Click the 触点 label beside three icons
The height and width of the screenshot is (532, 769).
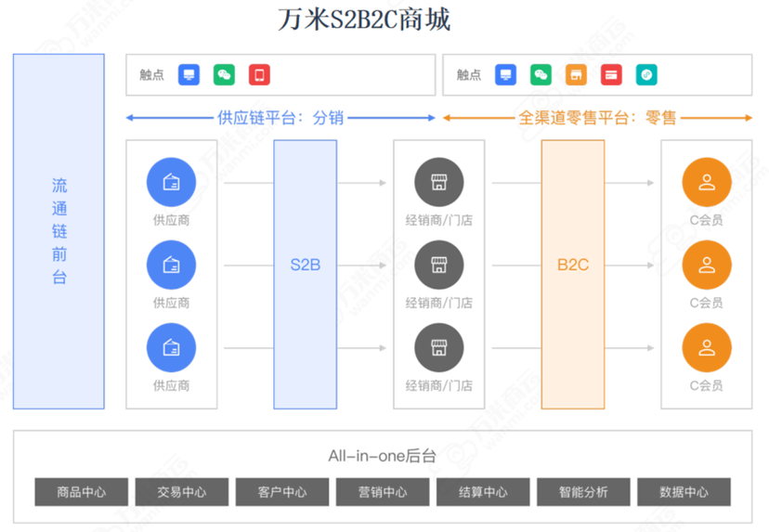(151, 75)
